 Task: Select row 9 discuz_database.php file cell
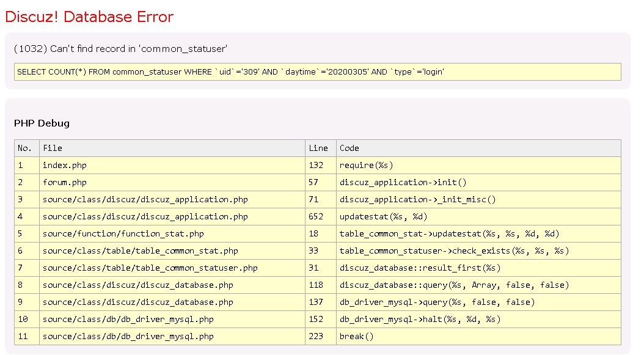(172, 302)
